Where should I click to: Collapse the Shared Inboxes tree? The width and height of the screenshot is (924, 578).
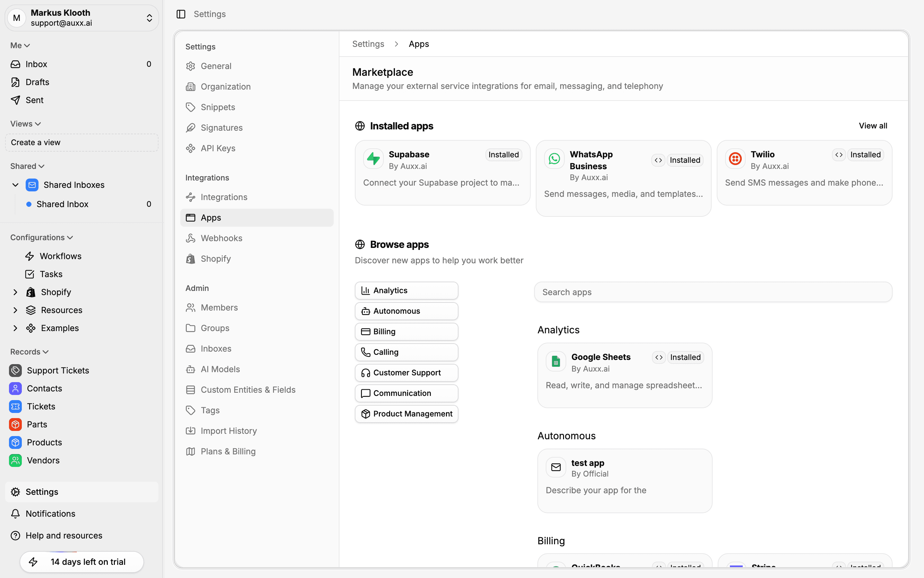pos(15,185)
